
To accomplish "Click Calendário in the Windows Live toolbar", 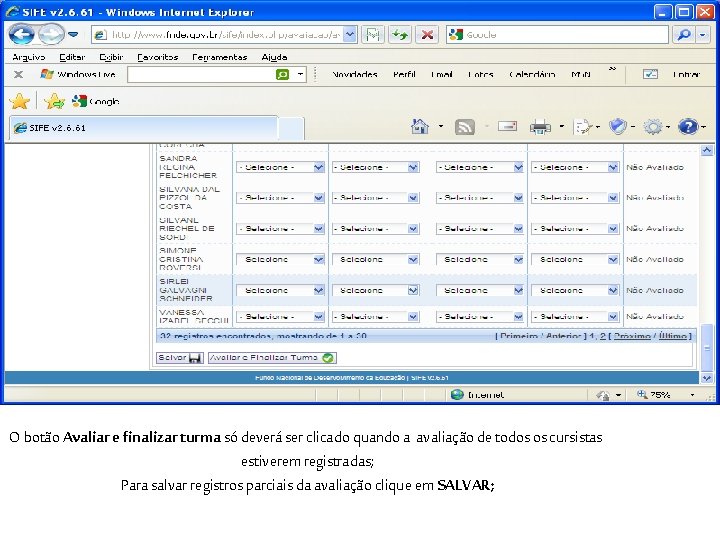I will pos(532,74).
